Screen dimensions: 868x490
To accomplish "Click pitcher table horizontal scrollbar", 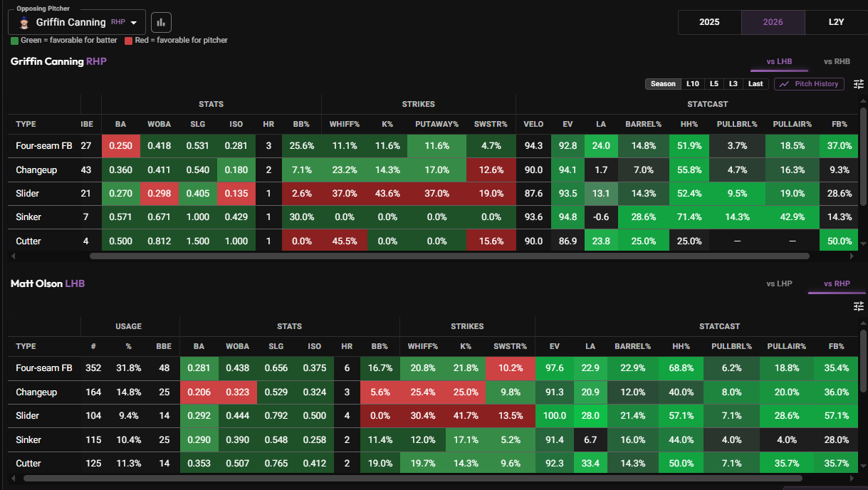I will point(449,256).
